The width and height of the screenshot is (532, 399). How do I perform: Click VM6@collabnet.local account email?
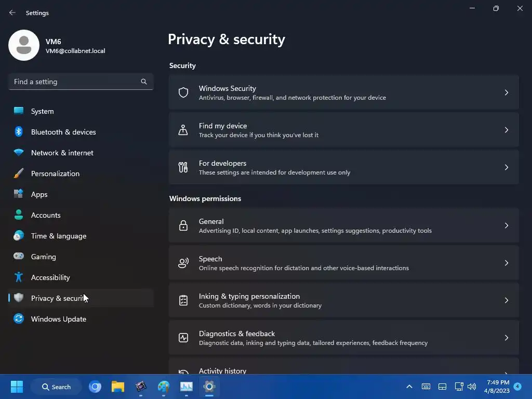pyautogui.click(x=75, y=51)
